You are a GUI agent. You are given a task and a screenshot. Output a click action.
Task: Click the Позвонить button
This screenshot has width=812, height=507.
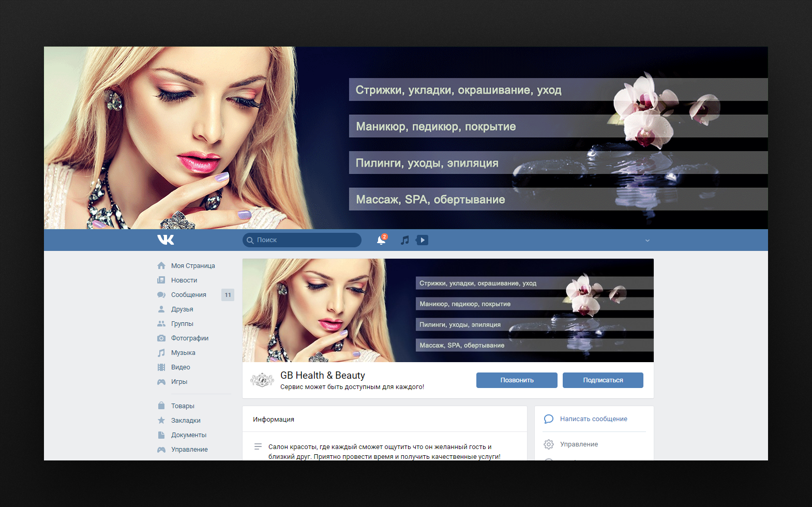pyautogui.click(x=517, y=380)
